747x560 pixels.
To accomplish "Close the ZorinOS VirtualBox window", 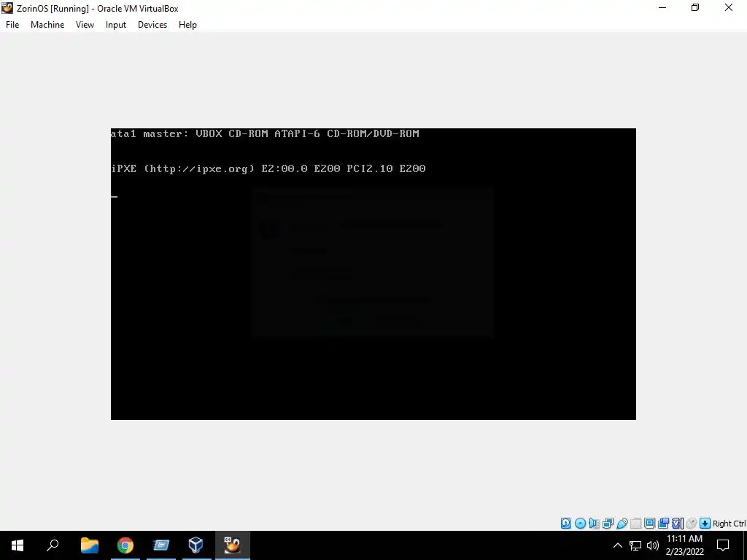I will coord(729,7).
